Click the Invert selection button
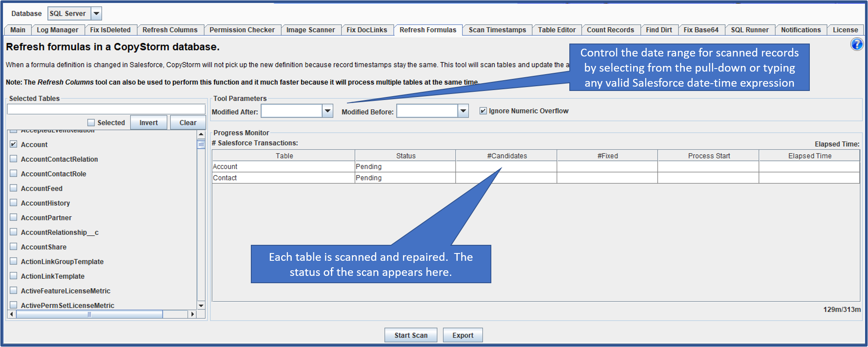 click(x=149, y=122)
